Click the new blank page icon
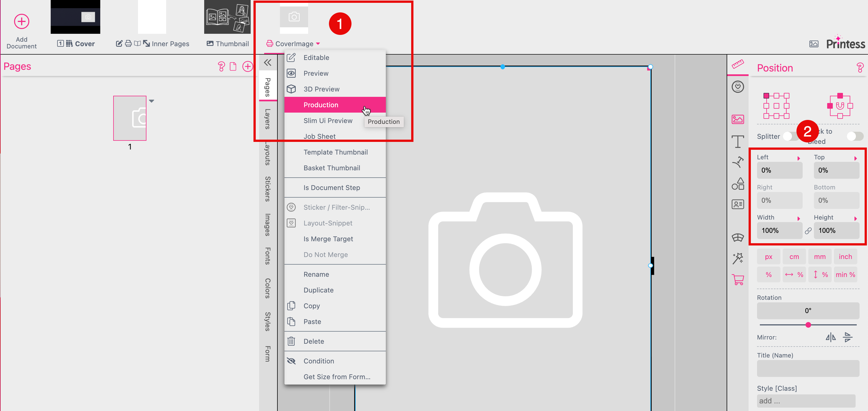The height and width of the screenshot is (411, 868). point(233,66)
